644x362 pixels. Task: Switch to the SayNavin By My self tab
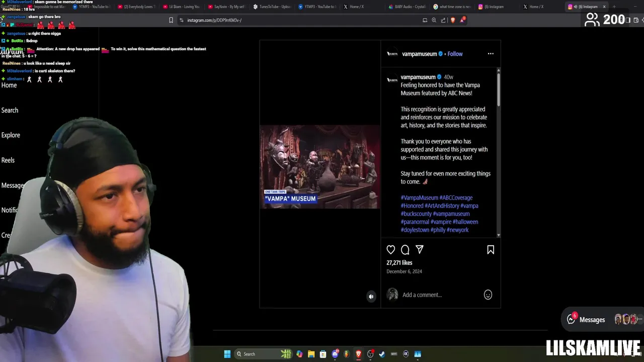click(x=227, y=7)
